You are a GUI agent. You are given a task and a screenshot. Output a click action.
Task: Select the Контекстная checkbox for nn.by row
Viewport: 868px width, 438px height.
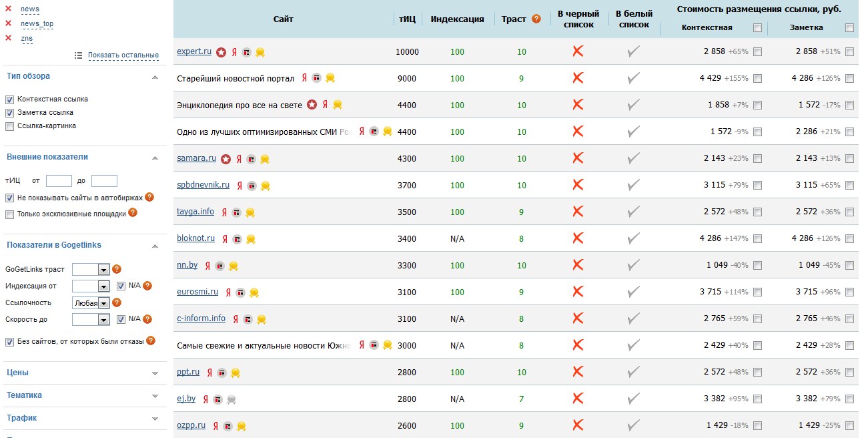(x=757, y=265)
